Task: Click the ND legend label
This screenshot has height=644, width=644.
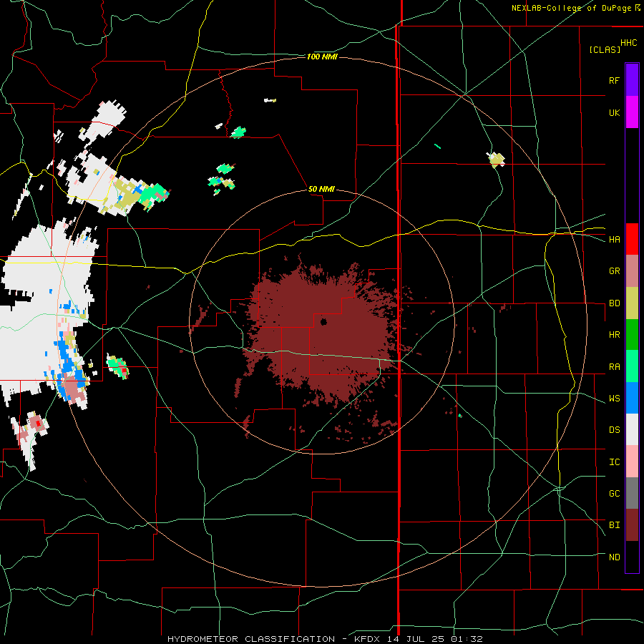Action: pos(614,557)
